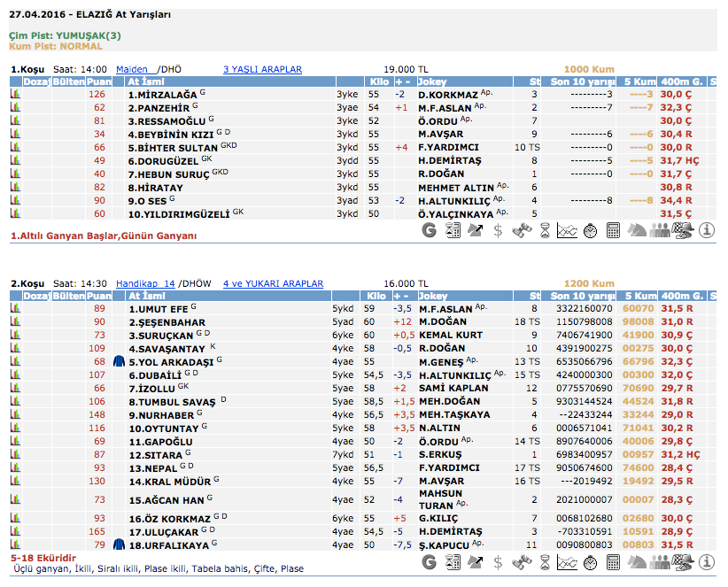Open bar chart icon for MİRZALAĞA row
The height and width of the screenshot is (587, 728).
click(15, 94)
